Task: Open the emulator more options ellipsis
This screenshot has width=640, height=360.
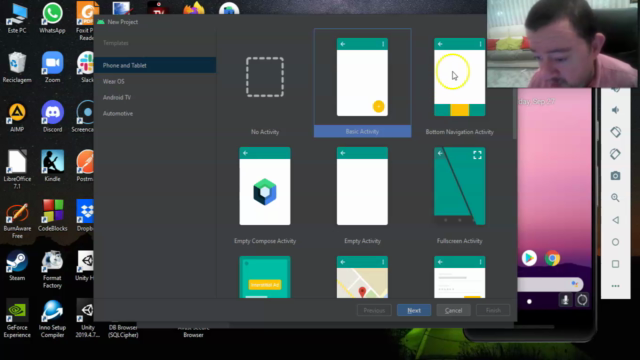Action: pyautogui.click(x=616, y=286)
